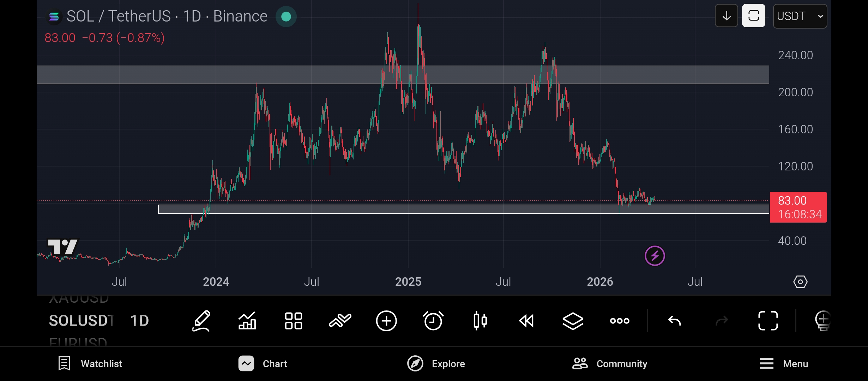Image resolution: width=868 pixels, height=381 pixels.
Task: Start bar replay with rewind icon
Action: pos(526,321)
